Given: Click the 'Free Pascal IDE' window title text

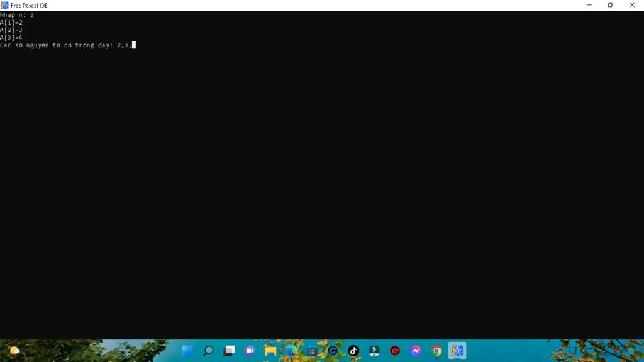Looking at the screenshot, I should [x=29, y=5].
